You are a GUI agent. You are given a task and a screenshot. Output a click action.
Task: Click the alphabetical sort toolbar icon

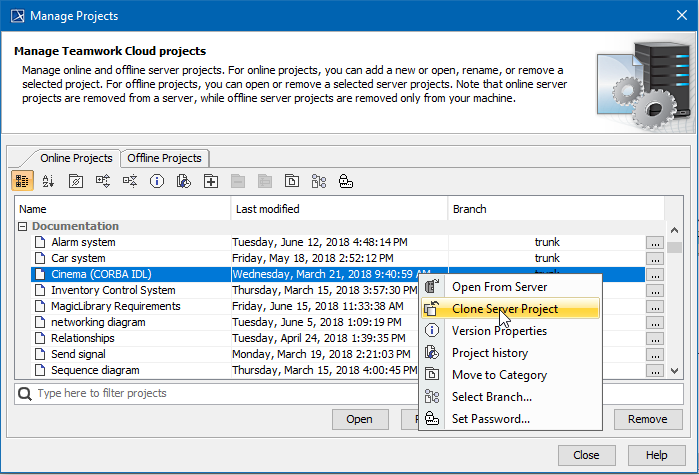click(x=49, y=181)
